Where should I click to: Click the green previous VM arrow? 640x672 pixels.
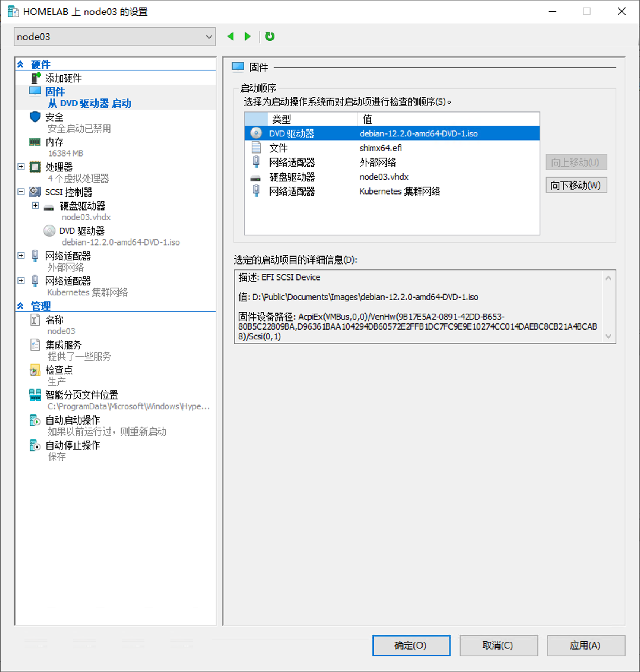coord(230,36)
